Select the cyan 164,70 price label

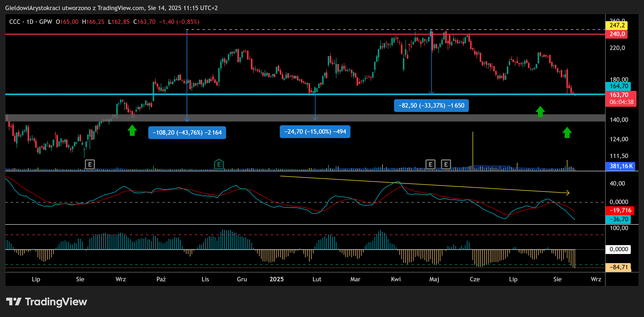[618, 86]
